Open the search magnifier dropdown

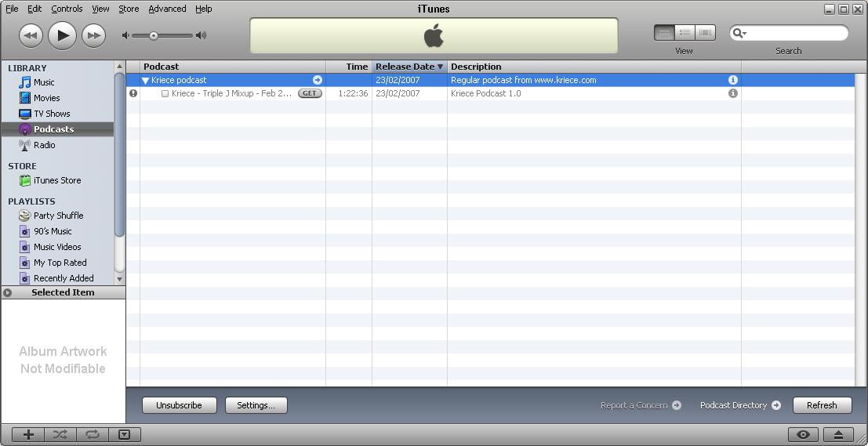(739, 33)
